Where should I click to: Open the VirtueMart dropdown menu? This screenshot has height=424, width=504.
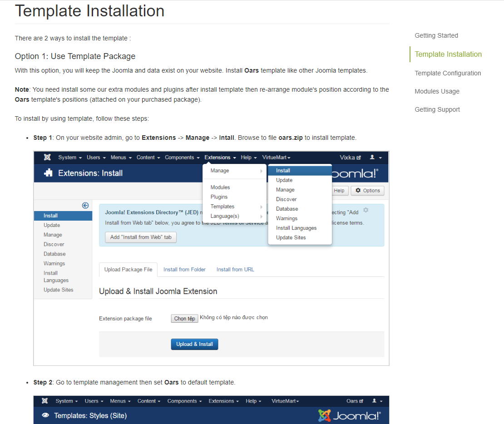tap(276, 157)
